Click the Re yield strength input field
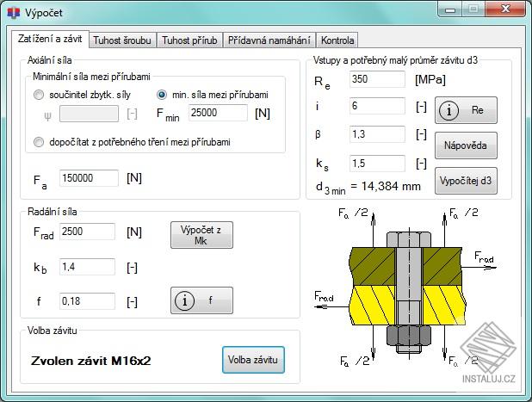This screenshot has height=402, width=532. pos(377,79)
